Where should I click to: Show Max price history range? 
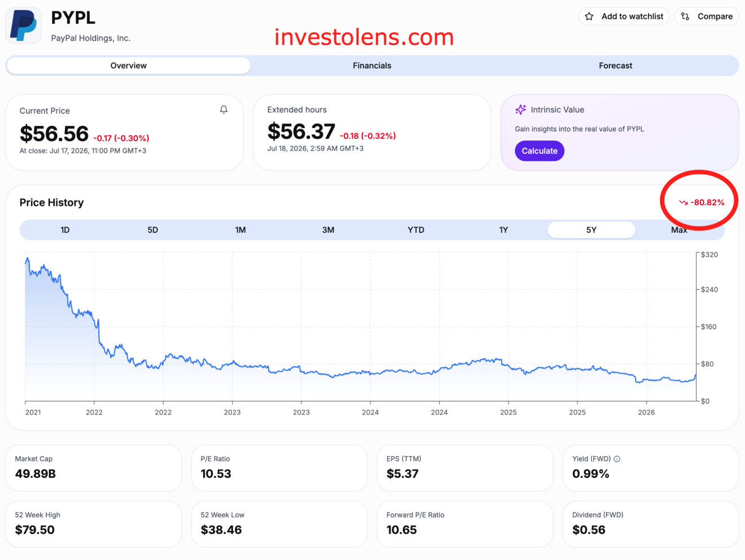point(679,230)
